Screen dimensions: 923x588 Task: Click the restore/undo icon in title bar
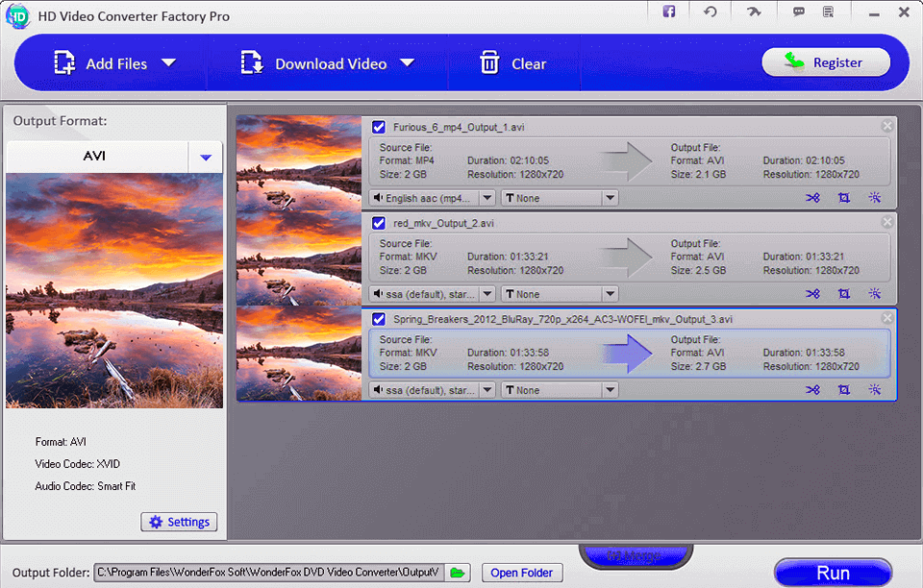coord(711,12)
